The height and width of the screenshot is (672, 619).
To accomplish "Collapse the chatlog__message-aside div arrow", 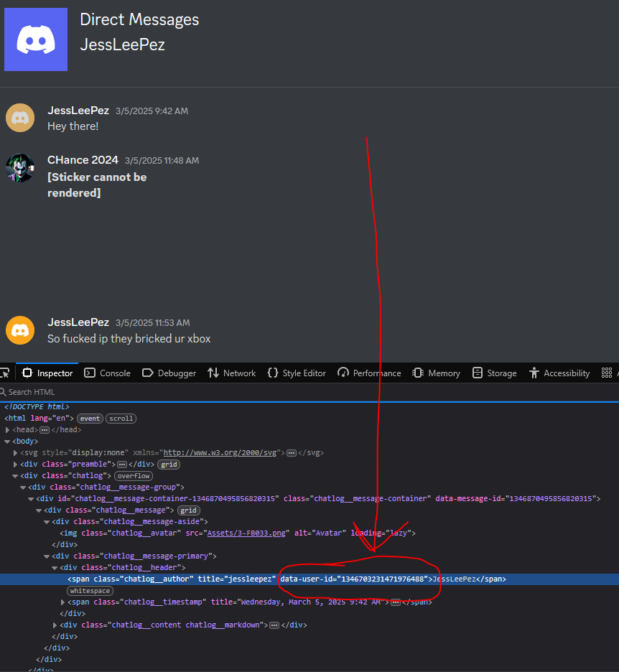I will [x=47, y=521].
